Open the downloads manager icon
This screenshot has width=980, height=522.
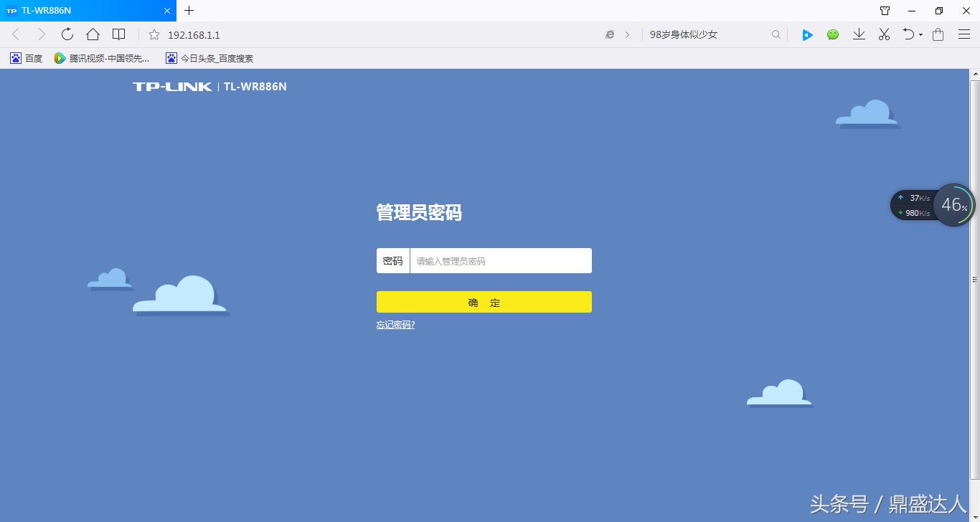coord(859,34)
